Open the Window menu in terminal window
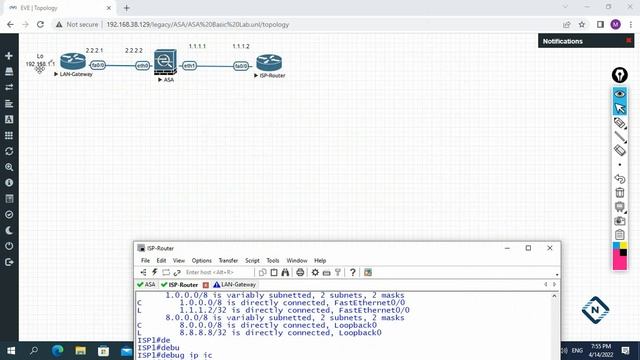The width and height of the screenshot is (640, 360). pos(297,260)
